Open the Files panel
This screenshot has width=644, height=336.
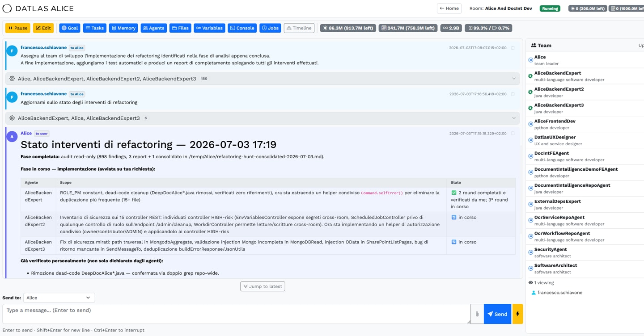tap(181, 28)
